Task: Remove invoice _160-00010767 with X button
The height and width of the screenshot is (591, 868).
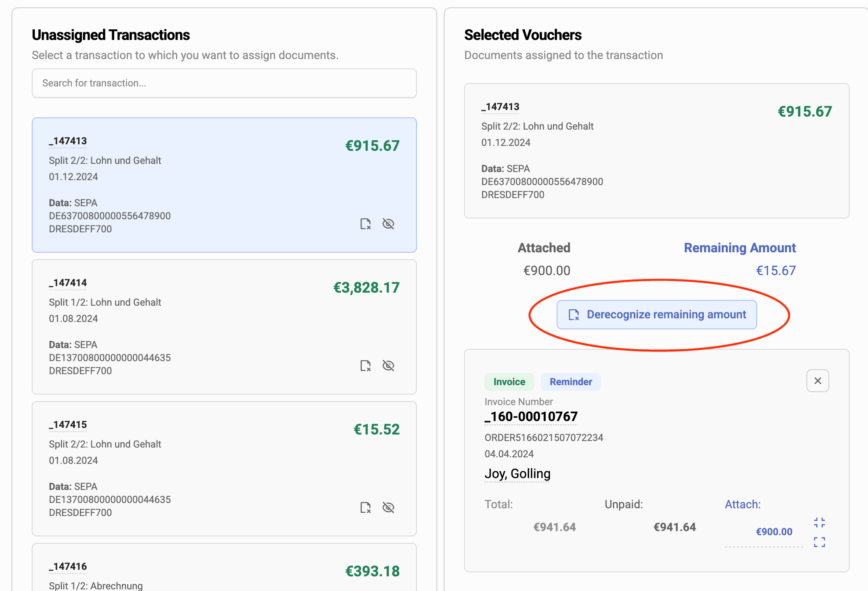Action: [x=817, y=381]
